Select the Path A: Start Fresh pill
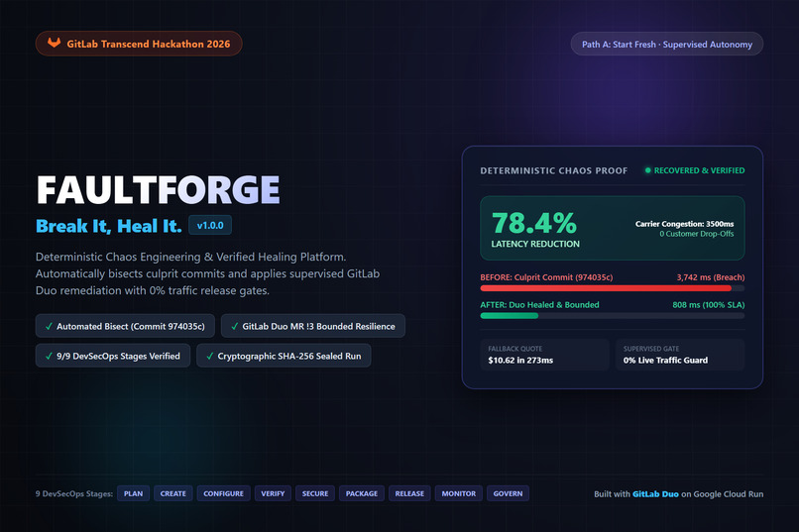Screen dimensions: 799x532 tap(666, 45)
